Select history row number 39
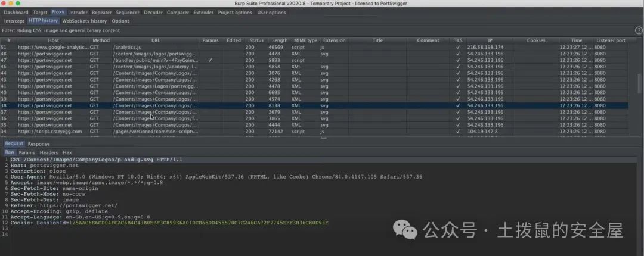 click(x=314, y=99)
